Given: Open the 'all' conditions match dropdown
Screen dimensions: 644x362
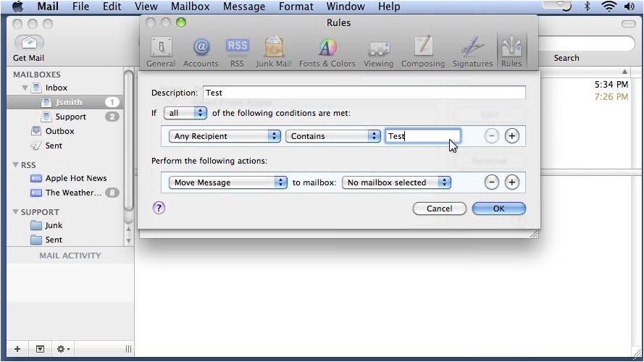Looking at the screenshot, I should [185, 113].
